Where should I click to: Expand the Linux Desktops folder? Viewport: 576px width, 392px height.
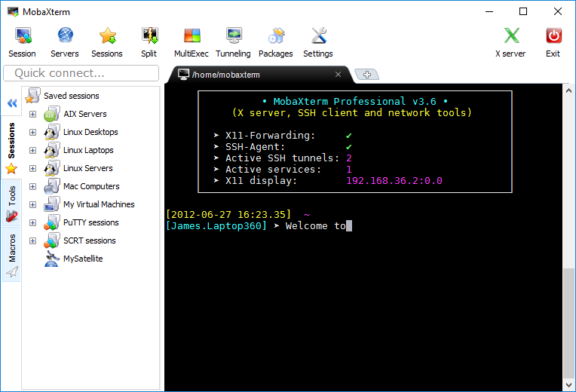click(32, 132)
